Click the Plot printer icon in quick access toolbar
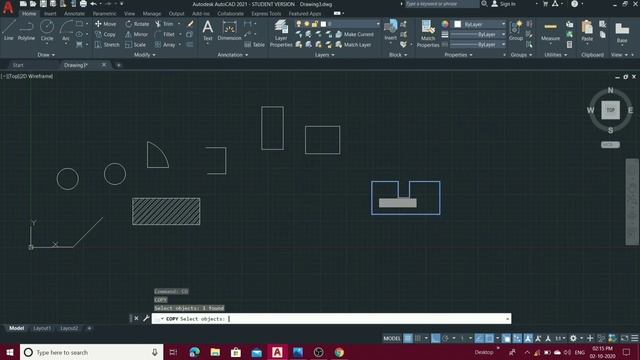Screen dimensions: 640x360 (x=83, y=4)
